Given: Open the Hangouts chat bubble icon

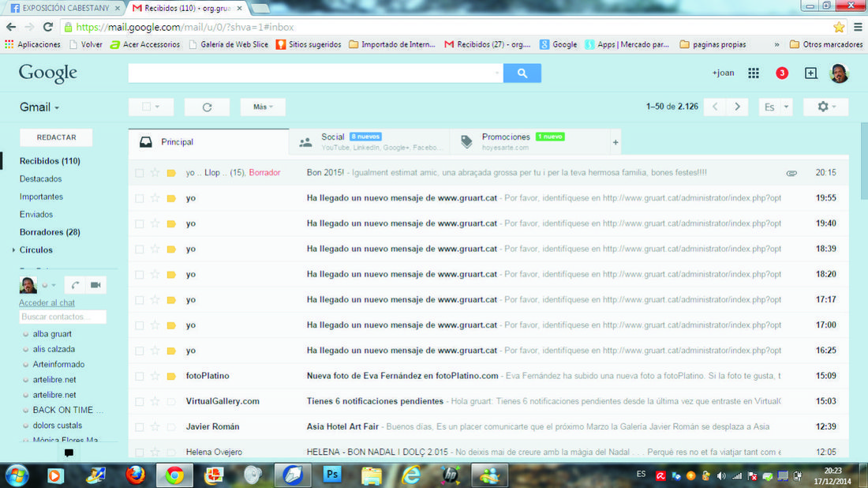Looking at the screenshot, I should pos(69,452).
